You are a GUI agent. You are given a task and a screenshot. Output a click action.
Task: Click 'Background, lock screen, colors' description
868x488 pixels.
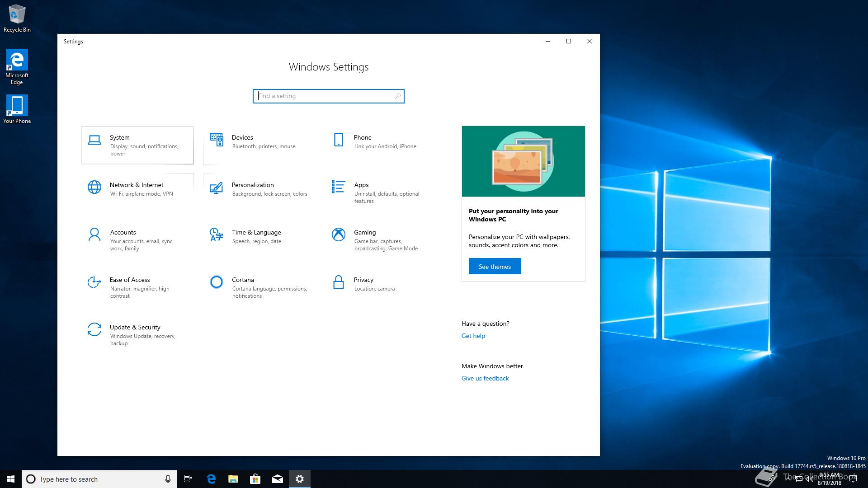click(x=270, y=194)
